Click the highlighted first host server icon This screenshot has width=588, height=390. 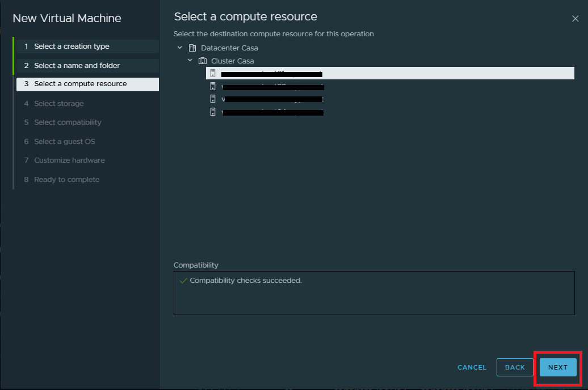pyautogui.click(x=213, y=73)
